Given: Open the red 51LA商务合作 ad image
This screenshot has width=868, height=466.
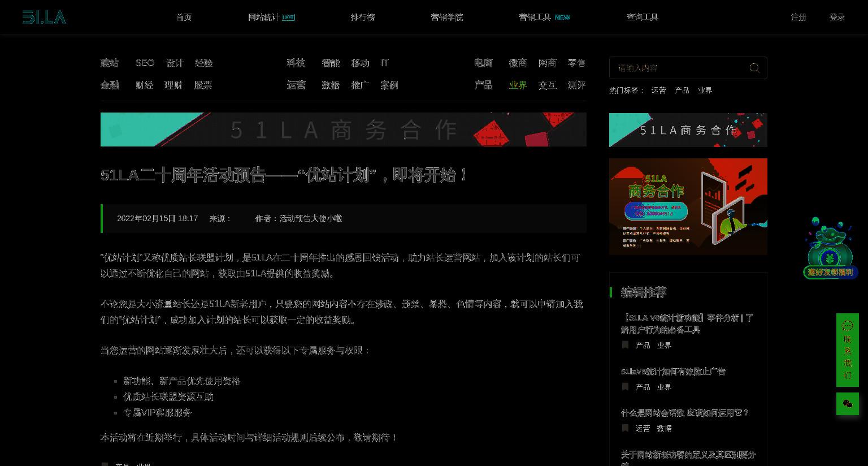Looking at the screenshot, I should click(688, 206).
